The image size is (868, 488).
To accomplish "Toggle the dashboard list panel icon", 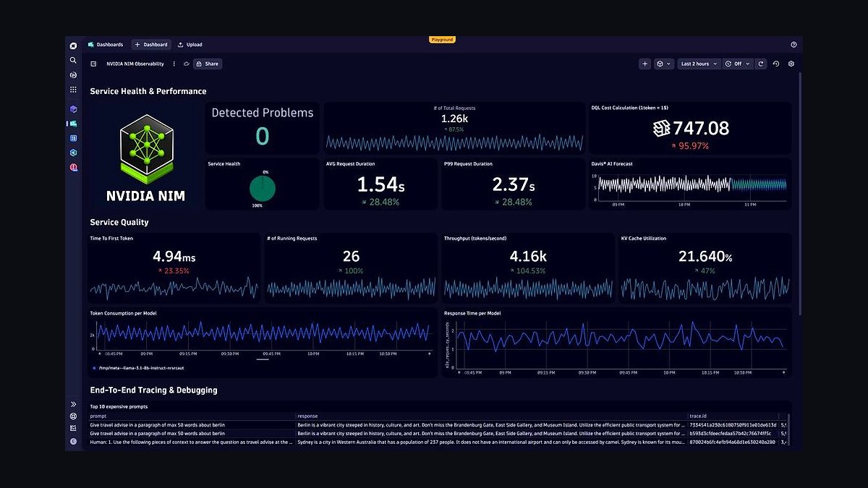I will coord(93,64).
